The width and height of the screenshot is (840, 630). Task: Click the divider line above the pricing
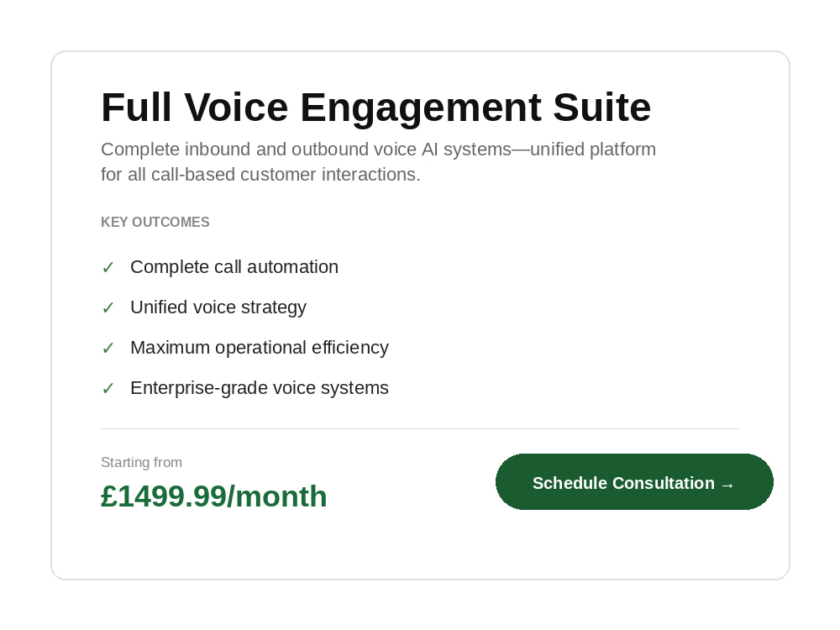(x=421, y=428)
